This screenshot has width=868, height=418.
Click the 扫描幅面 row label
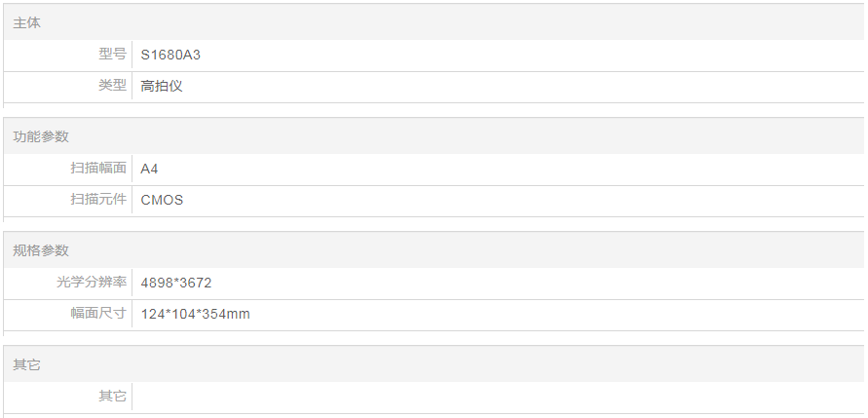(x=98, y=169)
